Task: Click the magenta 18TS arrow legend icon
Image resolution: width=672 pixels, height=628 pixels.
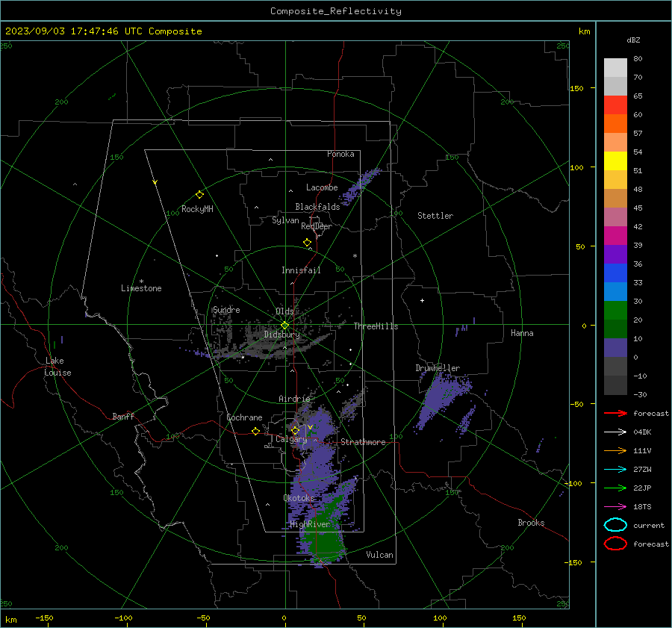Action: tap(615, 507)
